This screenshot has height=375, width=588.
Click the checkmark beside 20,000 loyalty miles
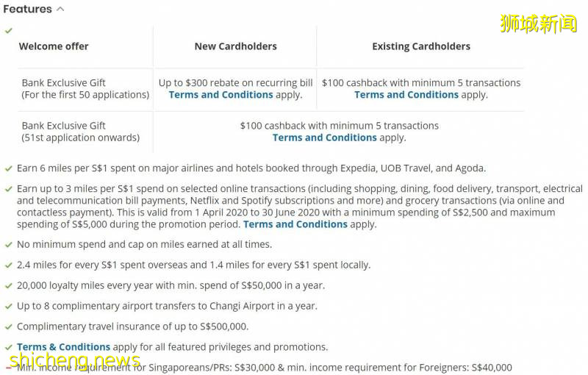(8, 285)
